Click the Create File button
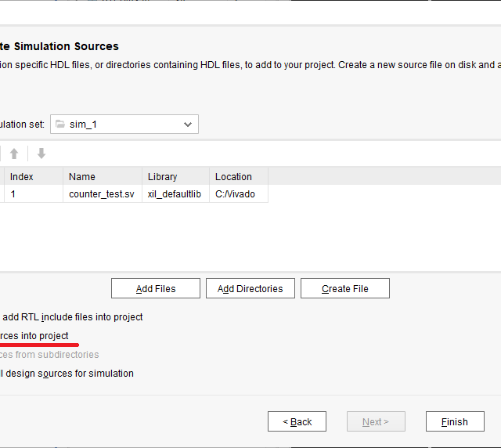 [344, 289]
